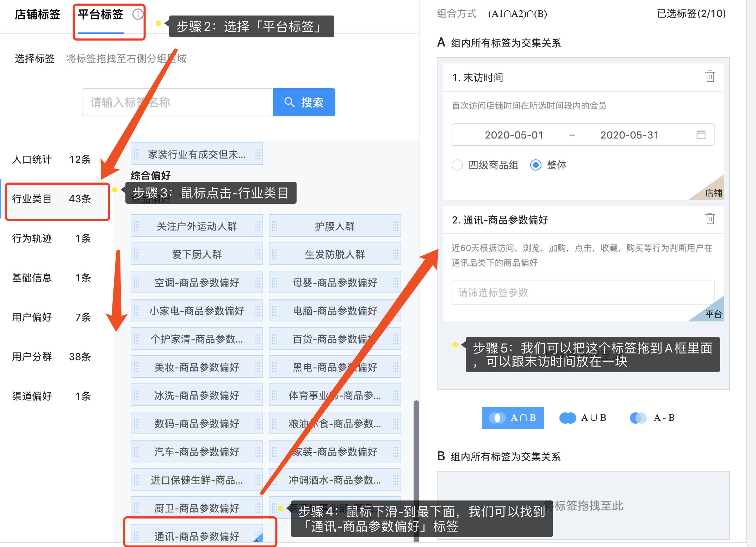
Task: Open the calendar icon in date range
Action: coord(701,135)
